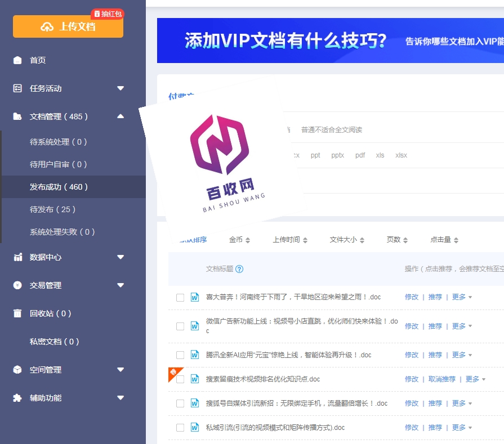Click Word icon for 喜大普奔 document

click(x=195, y=297)
